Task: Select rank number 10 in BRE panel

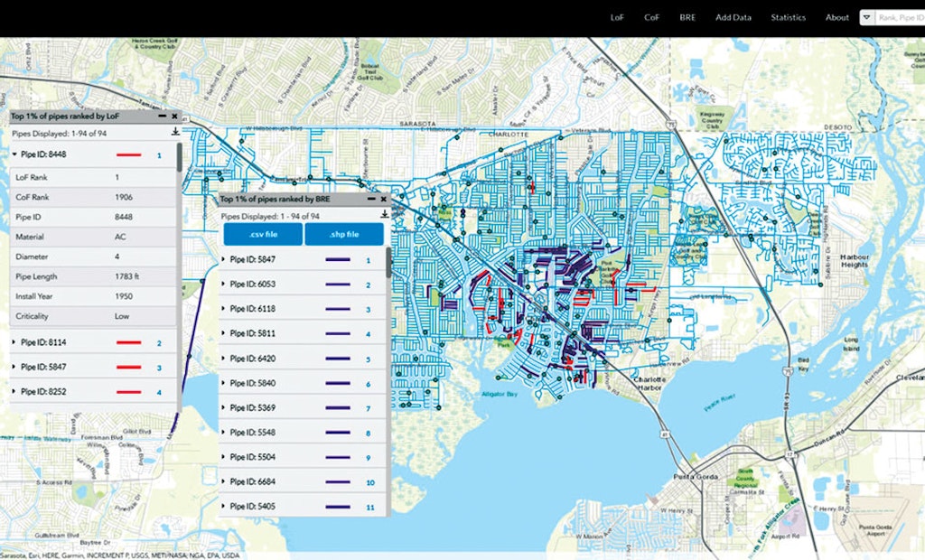Action: click(x=369, y=482)
